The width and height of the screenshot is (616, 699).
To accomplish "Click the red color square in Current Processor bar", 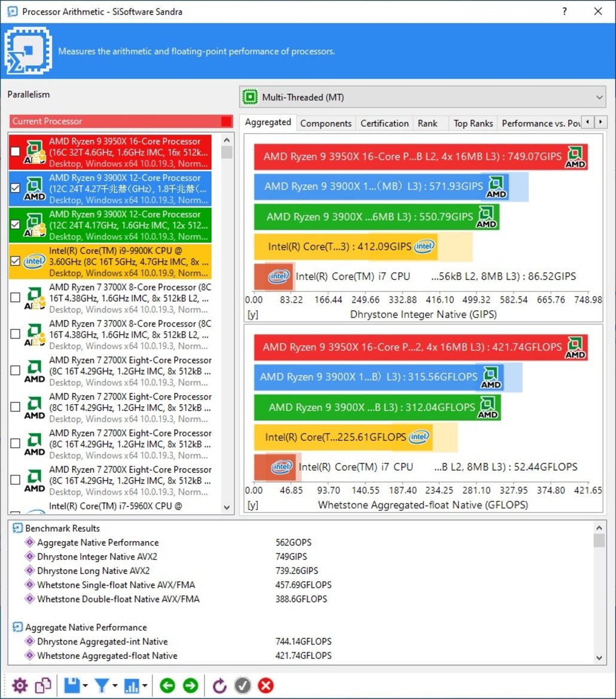I will point(227,121).
